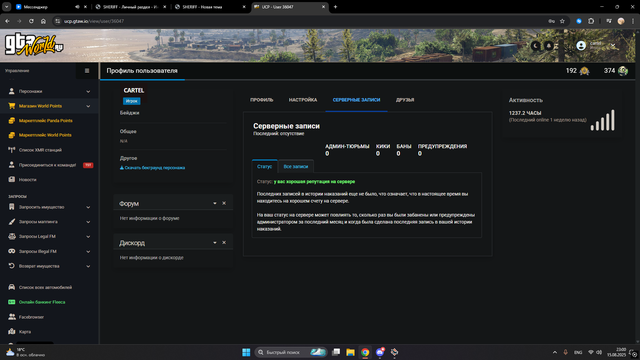Go to the browser home page
The image size is (640, 360).
[x=43, y=21]
